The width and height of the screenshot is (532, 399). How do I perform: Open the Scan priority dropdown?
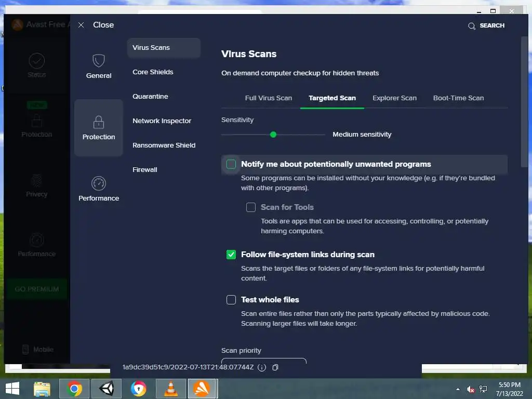click(263, 361)
